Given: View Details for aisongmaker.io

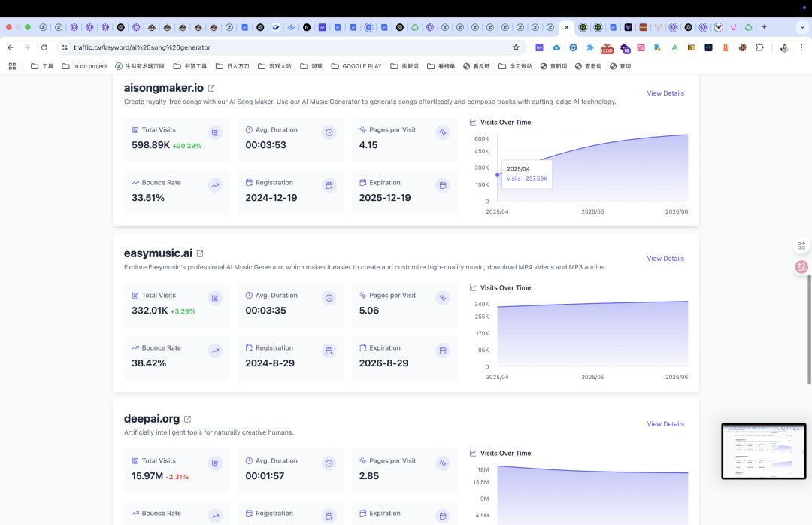Looking at the screenshot, I should [x=665, y=93].
